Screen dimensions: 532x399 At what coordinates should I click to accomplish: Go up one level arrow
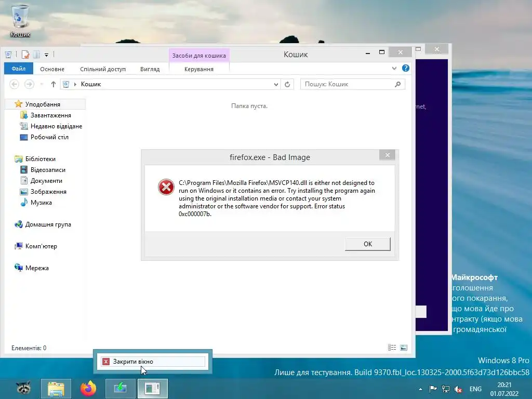click(x=54, y=84)
